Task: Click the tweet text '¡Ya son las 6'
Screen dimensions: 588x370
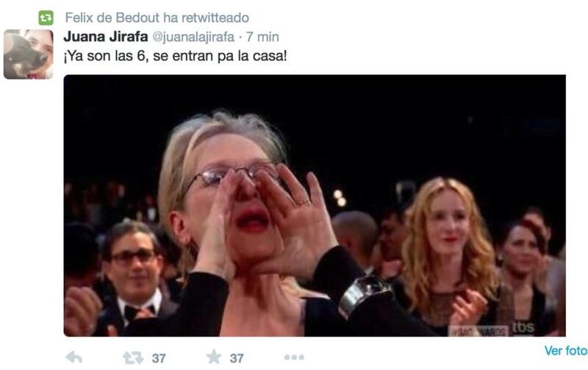Action: tap(104, 57)
